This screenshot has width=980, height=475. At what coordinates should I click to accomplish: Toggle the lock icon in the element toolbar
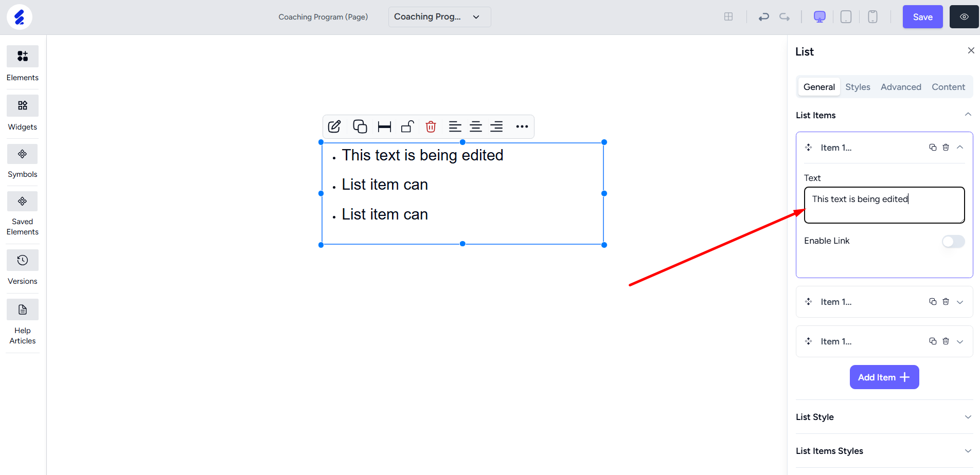[x=407, y=126]
